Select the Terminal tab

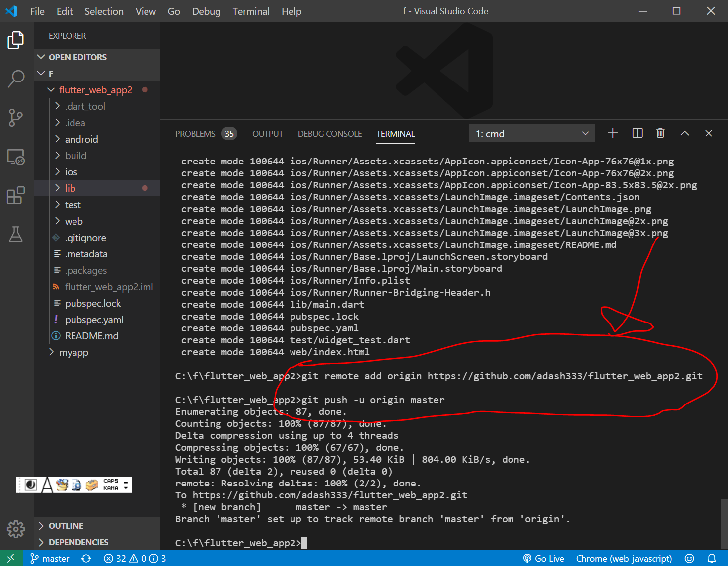point(395,134)
